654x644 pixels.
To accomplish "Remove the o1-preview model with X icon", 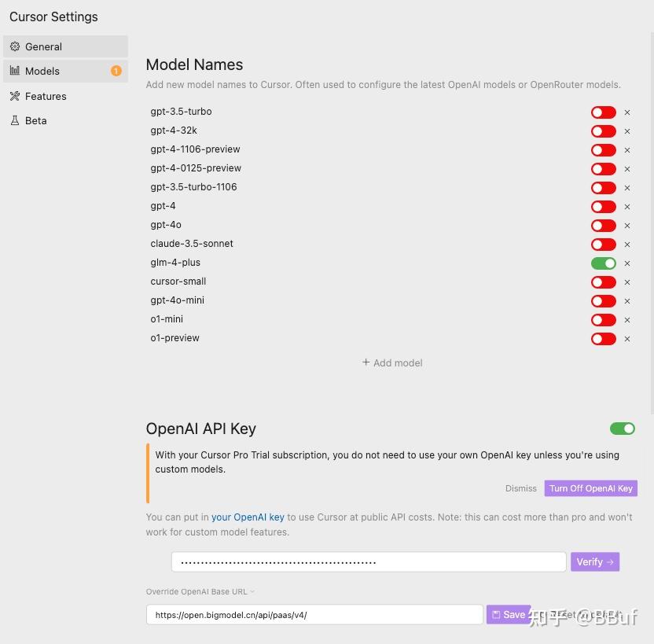I will point(627,339).
